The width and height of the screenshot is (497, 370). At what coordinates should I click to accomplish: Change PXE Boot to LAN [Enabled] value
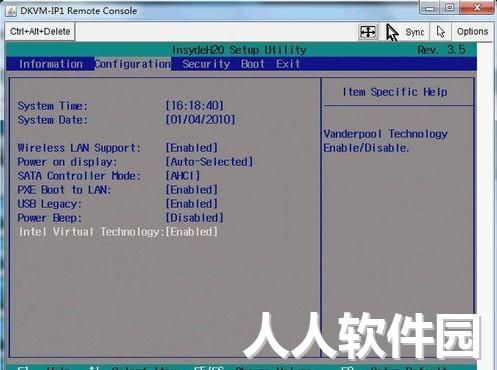[192, 190]
